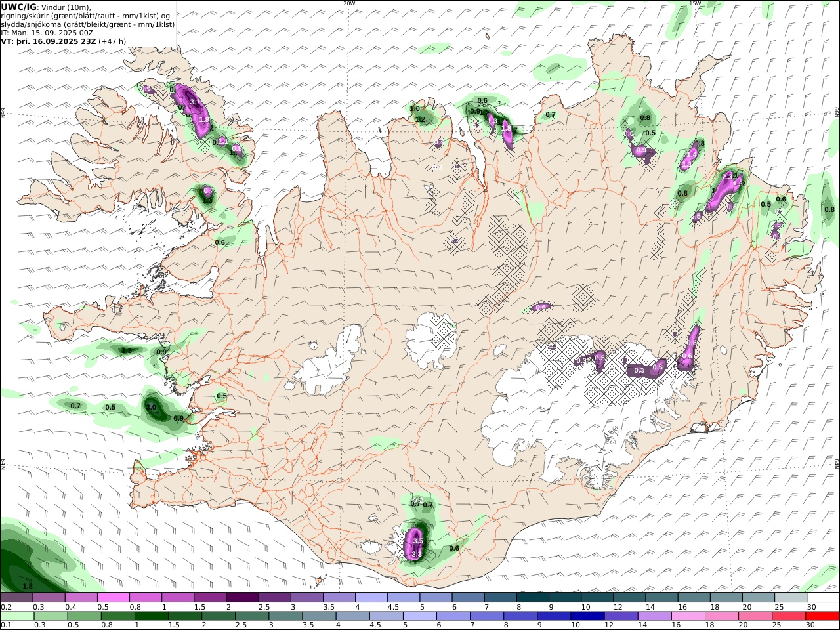Click the 0.2 label starting the snow legend

5,607
